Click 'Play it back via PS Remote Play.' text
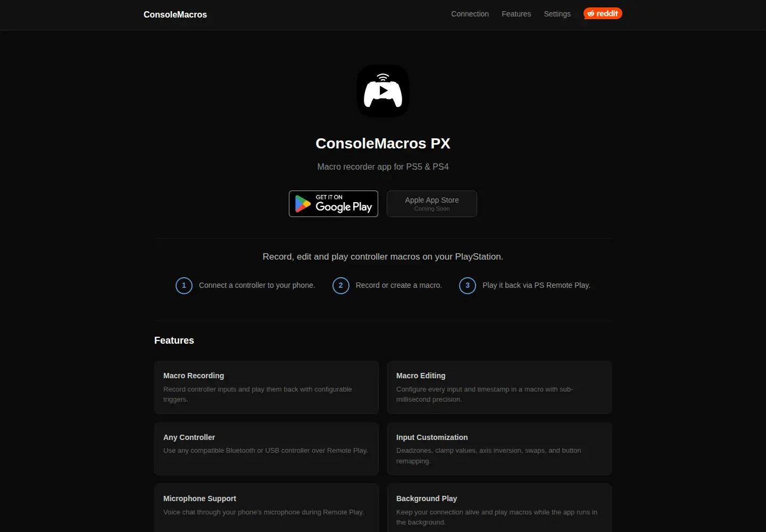Screen dimensions: 766x532 (536, 285)
